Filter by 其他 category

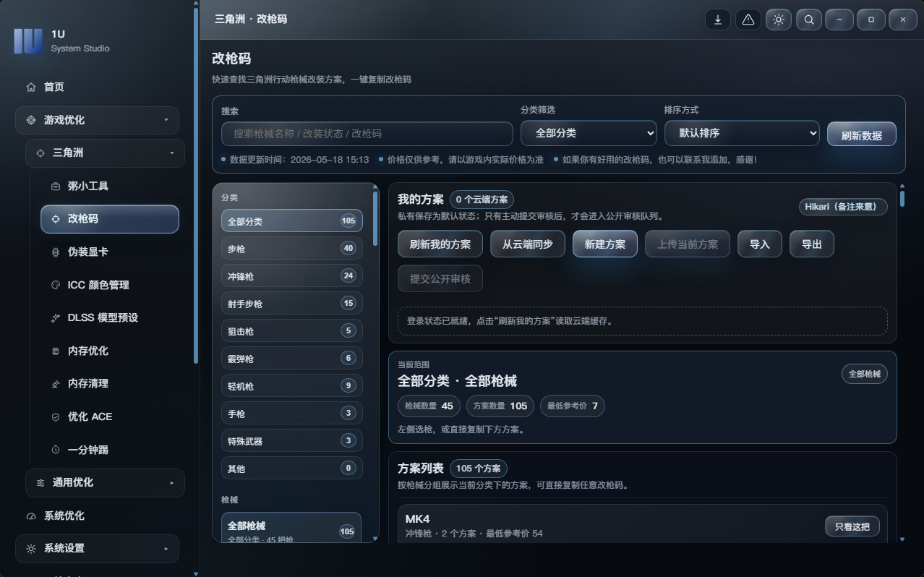[x=292, y=469]
